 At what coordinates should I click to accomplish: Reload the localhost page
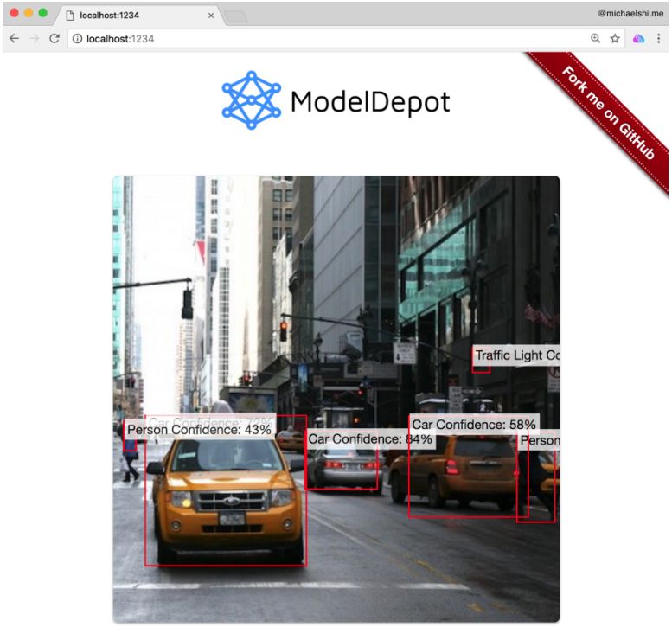tap(54, 39)
